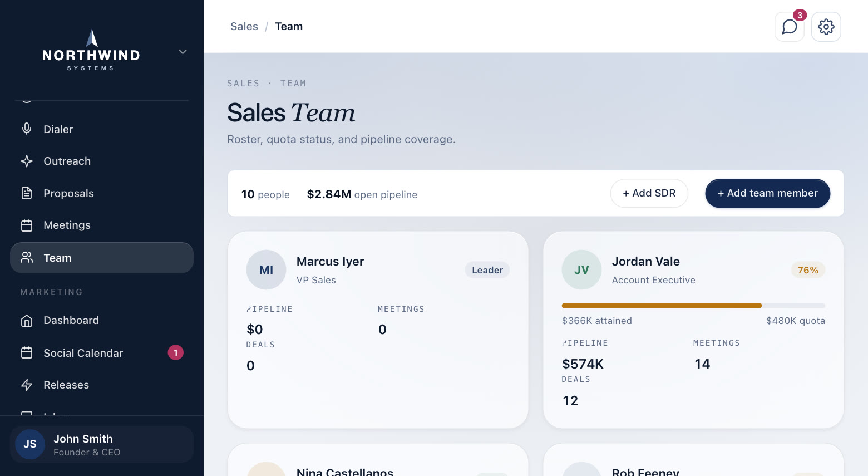Click the Dashboard home icon
The image size is (868, 476).
pos(27,321)
